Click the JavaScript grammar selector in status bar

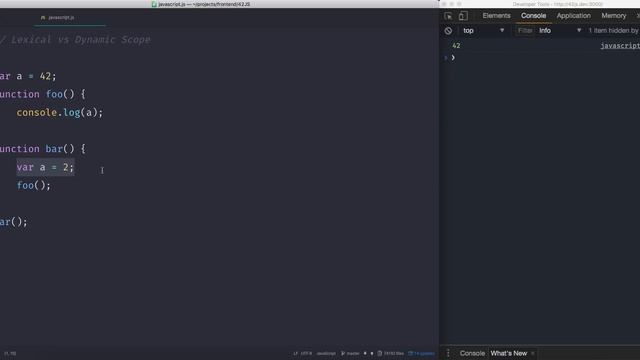point(326,353)
